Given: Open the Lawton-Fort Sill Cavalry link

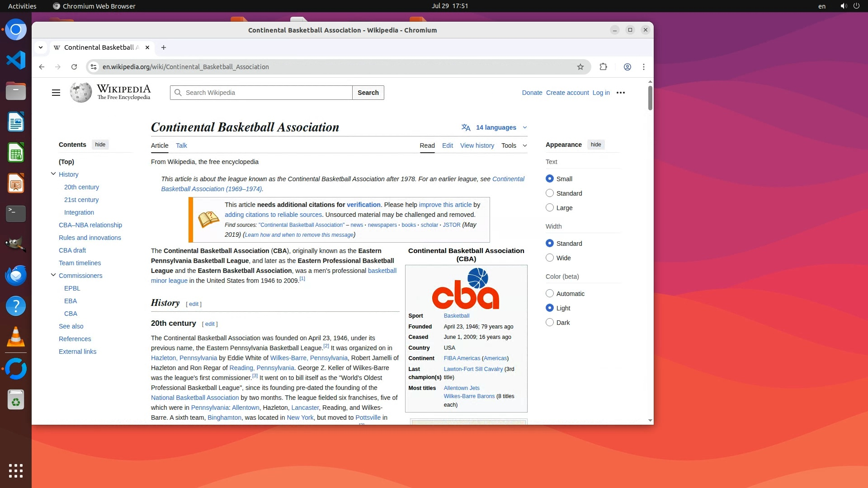Looking at the screenshot, I should pyautogui.click(x=473, y=369).
